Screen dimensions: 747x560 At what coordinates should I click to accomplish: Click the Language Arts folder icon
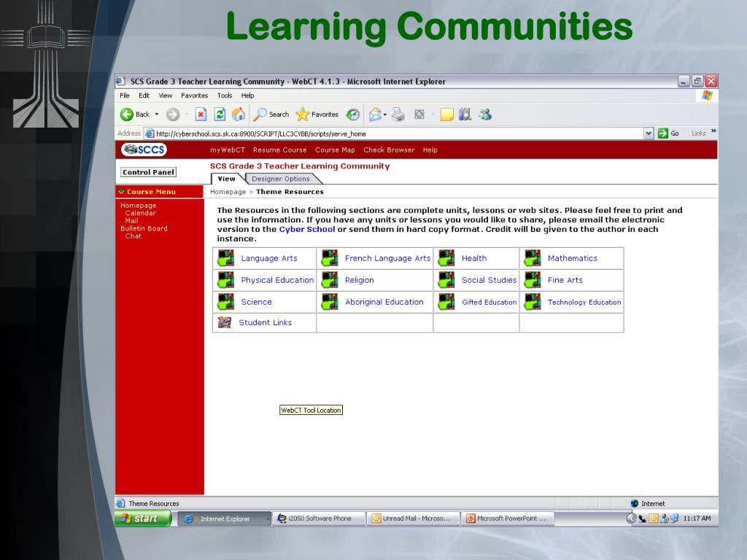click(226, 258)
